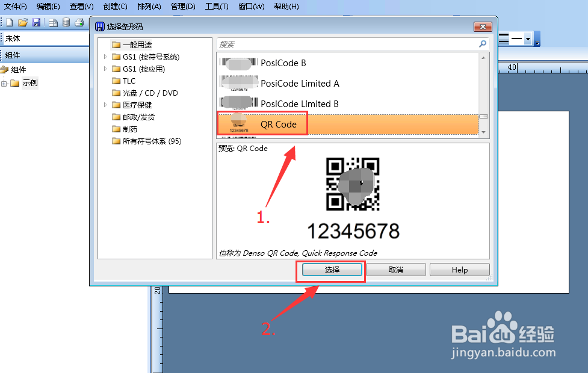Select the GS1 (按应用) folder
This screenshot has height=373, width=588.
pyautogui.click(x=139, y=69)
